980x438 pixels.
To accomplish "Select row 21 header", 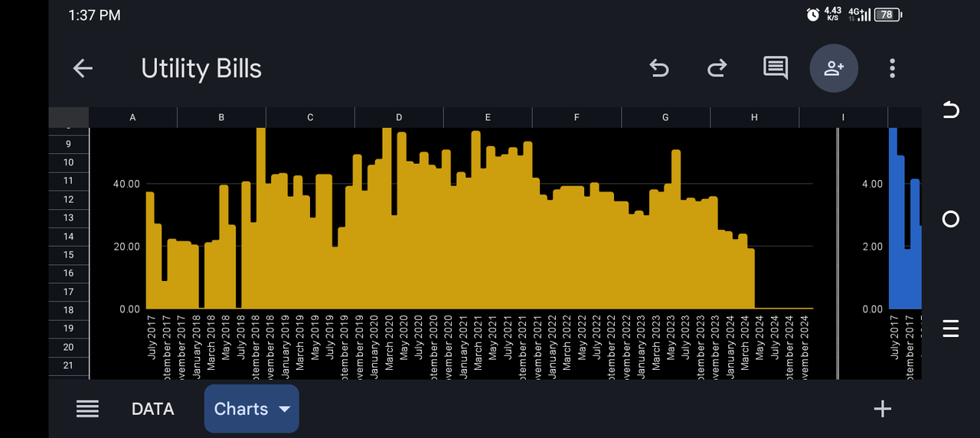I will point(69,365).
